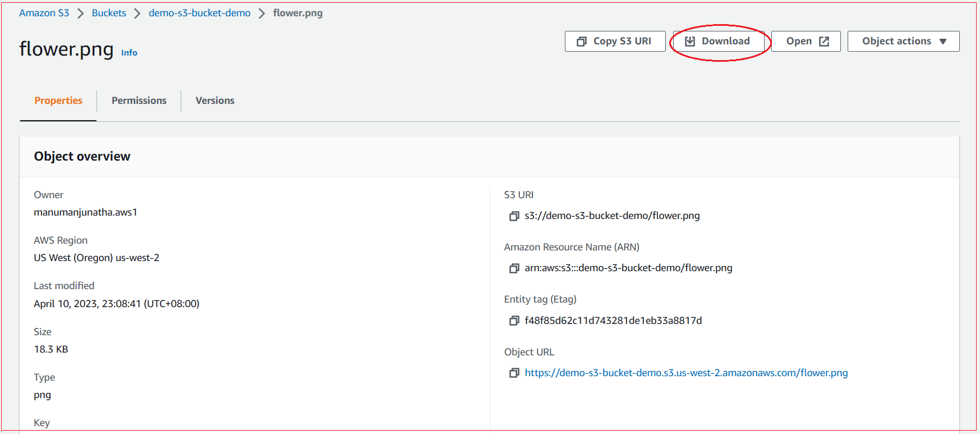Select the Properties tab
The width and height of the screenshot is (980, 434).
[58, 100]
